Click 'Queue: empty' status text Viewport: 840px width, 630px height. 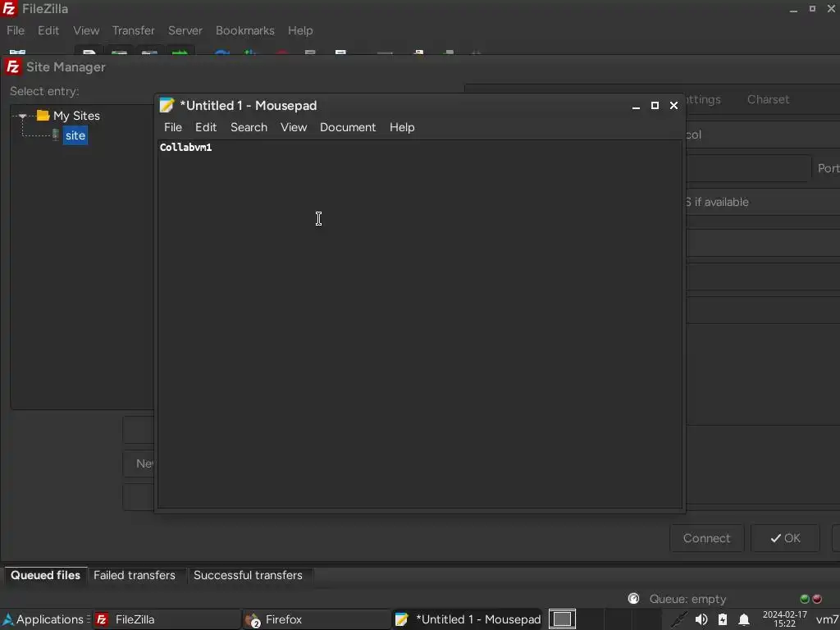[688, 599]
